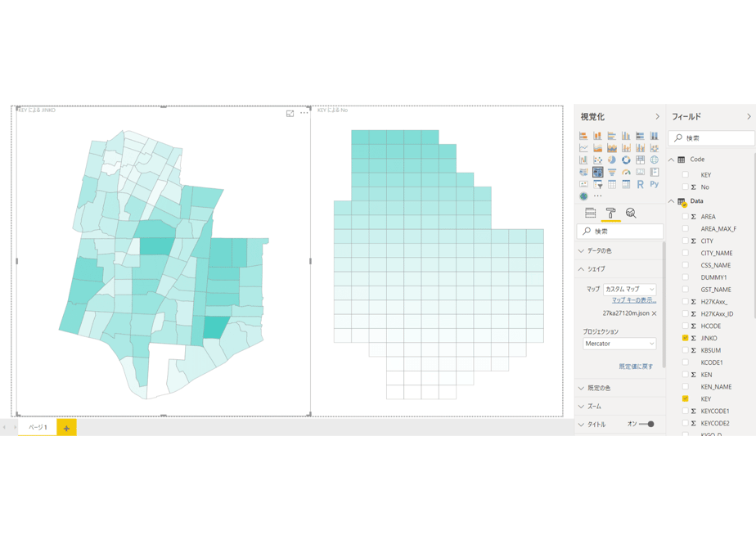Toggle the タイトル switch off
Image resolution: width=756 pixels, height=540 pixels.
tap(646, 425)
